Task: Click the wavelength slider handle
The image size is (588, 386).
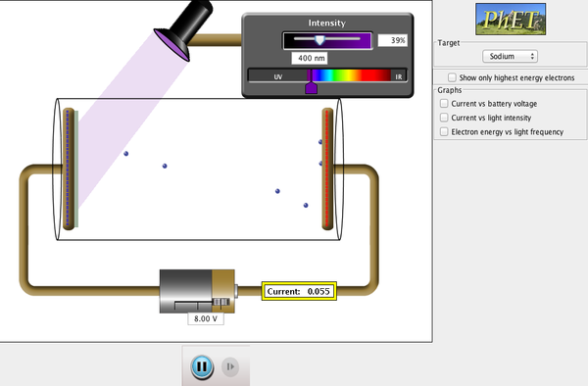Action: pos(312,87)
